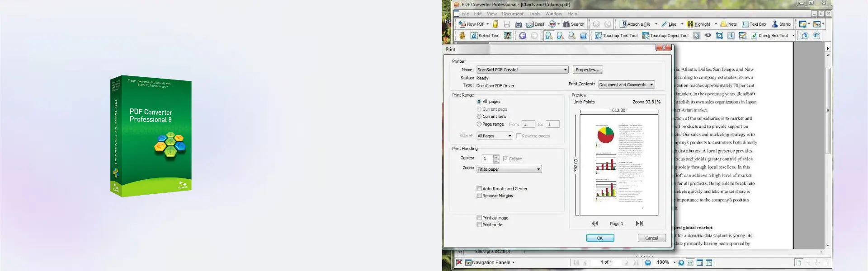Switch to single page layout icon
This screenshot has width=868, height=271.
(798, 262)
